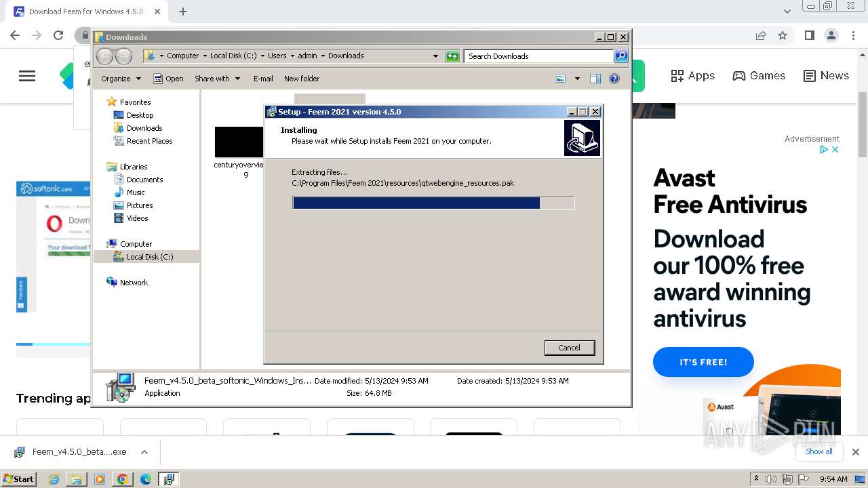Click Show all downloads button
868x488 pixels.
point(818,451)
